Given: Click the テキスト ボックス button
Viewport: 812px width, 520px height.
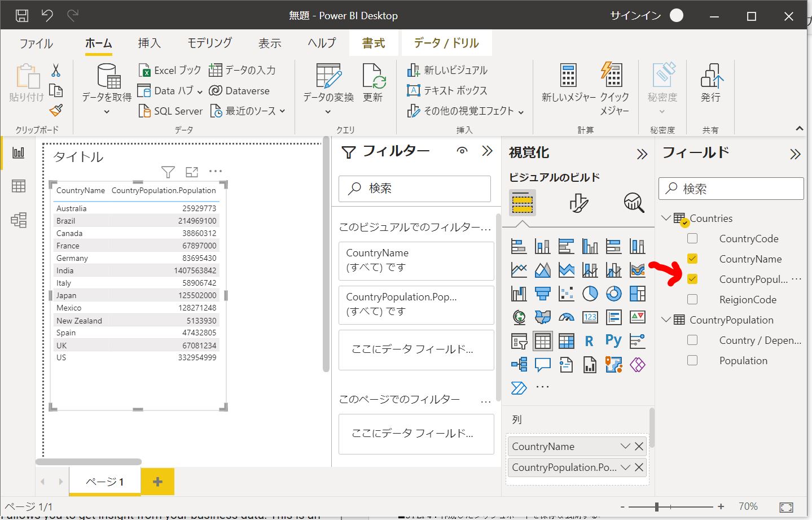Looking at the screenshot, I should point(447,90).
